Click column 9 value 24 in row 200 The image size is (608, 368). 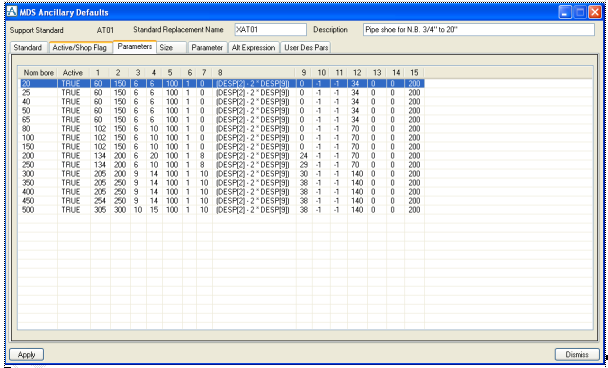(304, 155)
